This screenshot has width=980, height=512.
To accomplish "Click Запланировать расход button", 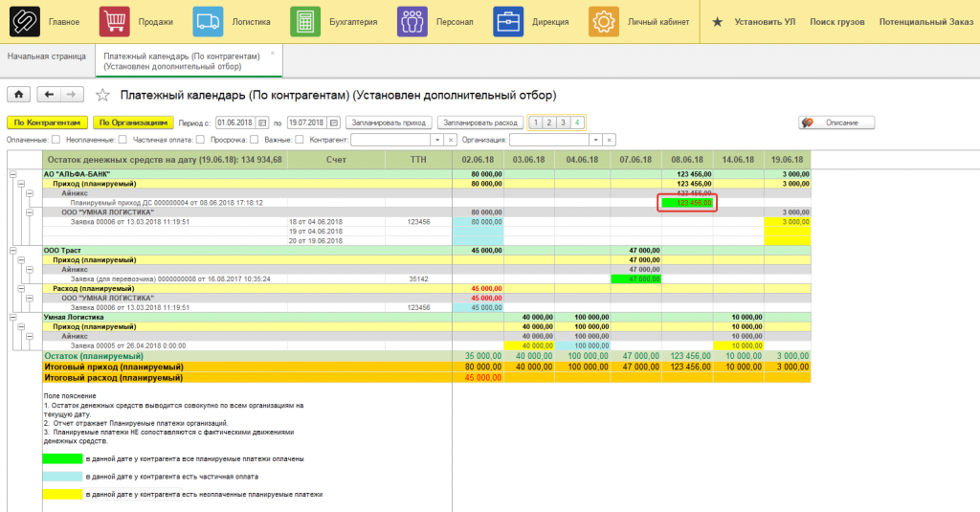I will [480, 122].
